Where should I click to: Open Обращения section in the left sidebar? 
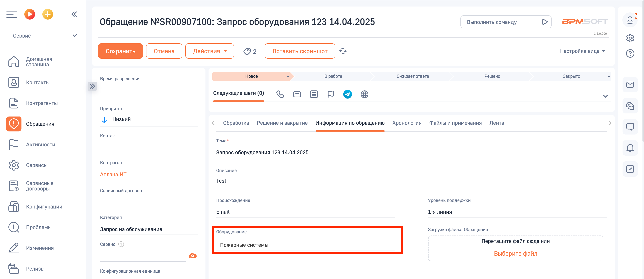pyautogui.click(x=40, y=124)
